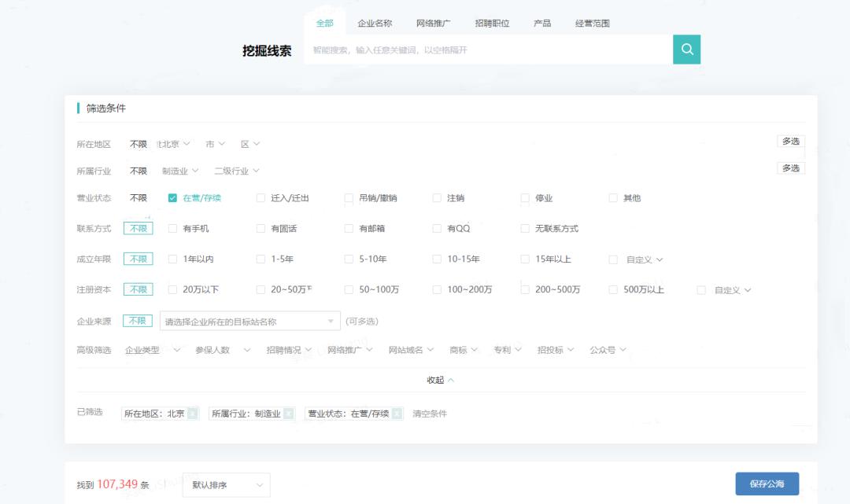
Task: Check the 有手机 contact option
Action: click(x=172, y=229)
